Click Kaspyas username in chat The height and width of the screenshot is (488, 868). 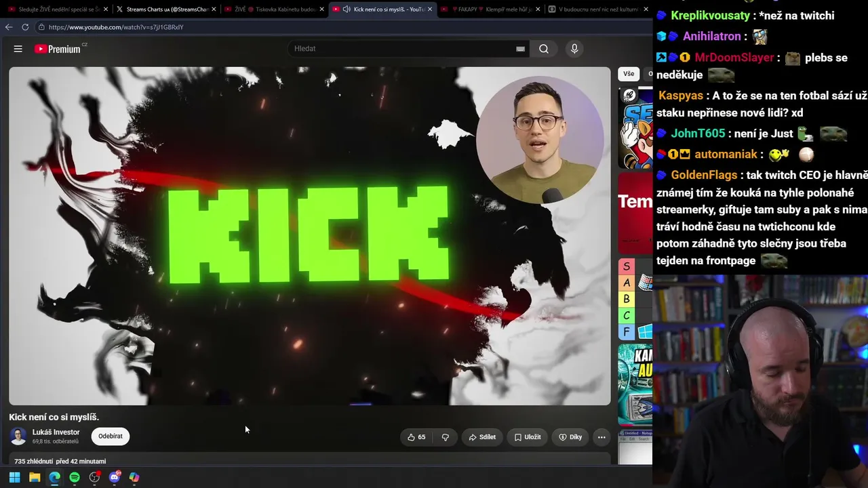(682, 96)
